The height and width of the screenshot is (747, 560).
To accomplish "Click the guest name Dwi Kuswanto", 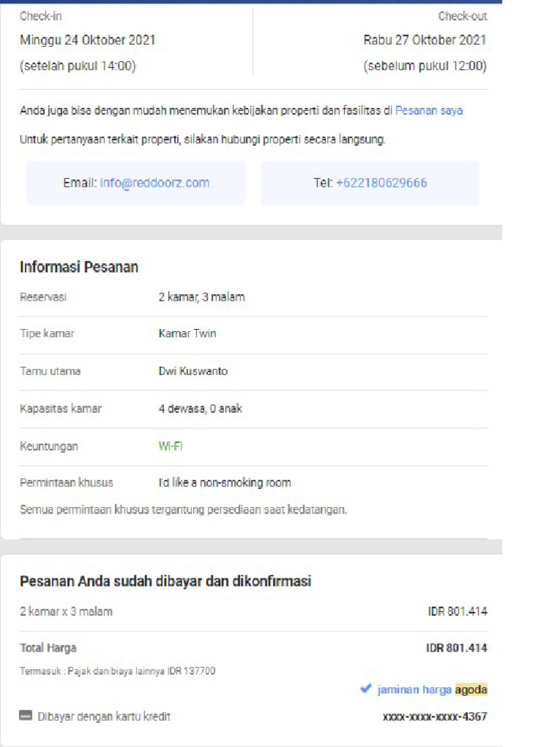I will 193,371.
